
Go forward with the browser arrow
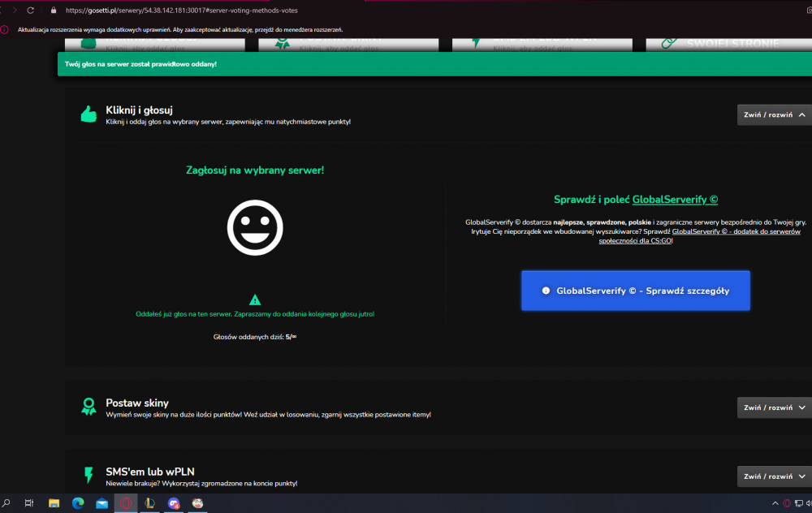[x=15, y=11]
